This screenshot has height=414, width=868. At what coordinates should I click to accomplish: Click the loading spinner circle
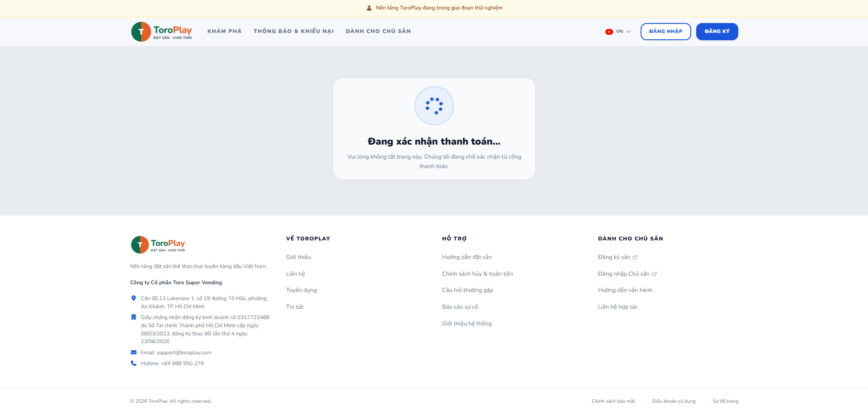click(434, 106)
